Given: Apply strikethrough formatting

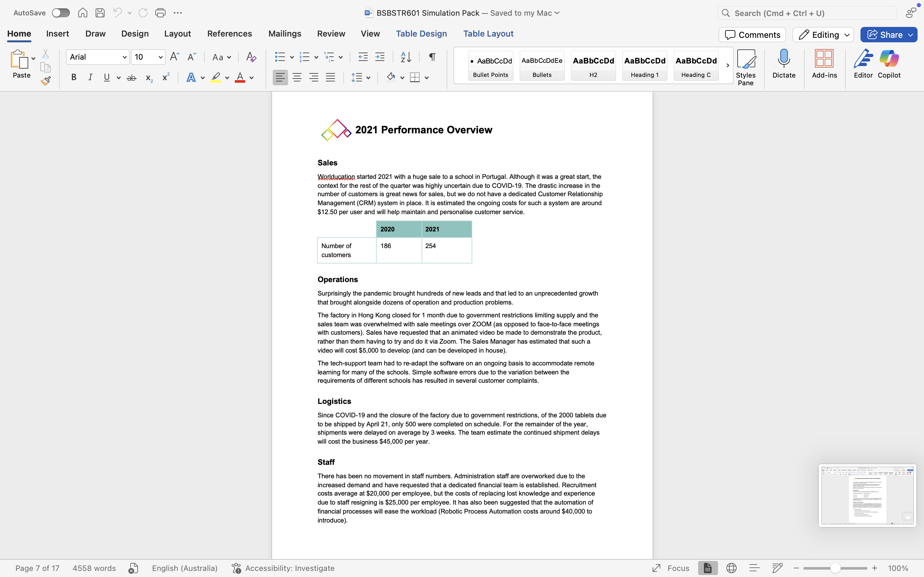Looking at the screenshot, I should (x=131, y=78).
